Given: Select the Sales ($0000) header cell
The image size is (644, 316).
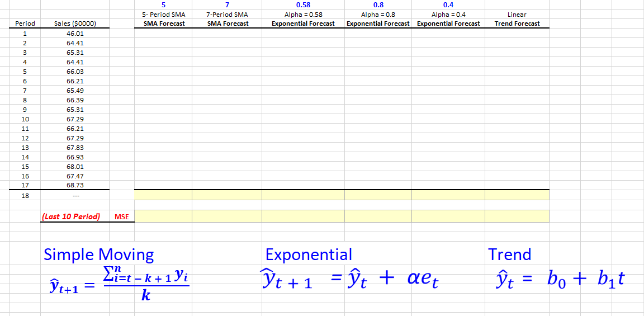Looking at the screenshot, I should 75,24.
